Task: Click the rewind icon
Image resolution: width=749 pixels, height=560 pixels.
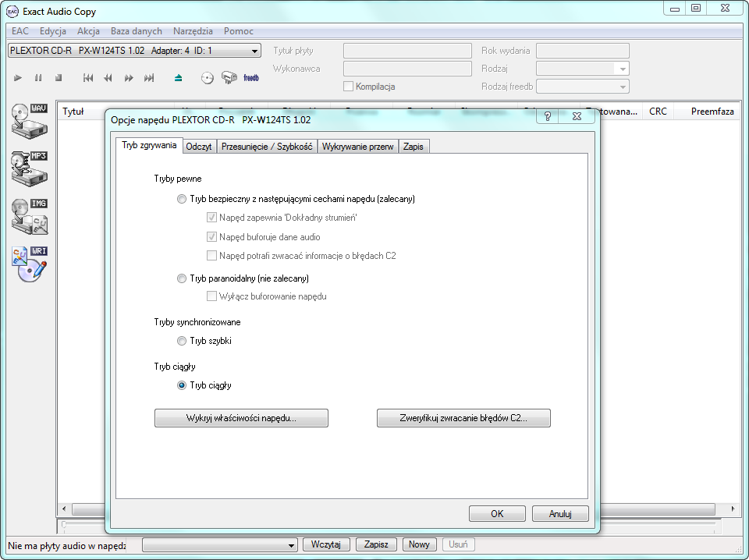Action: 108,78
